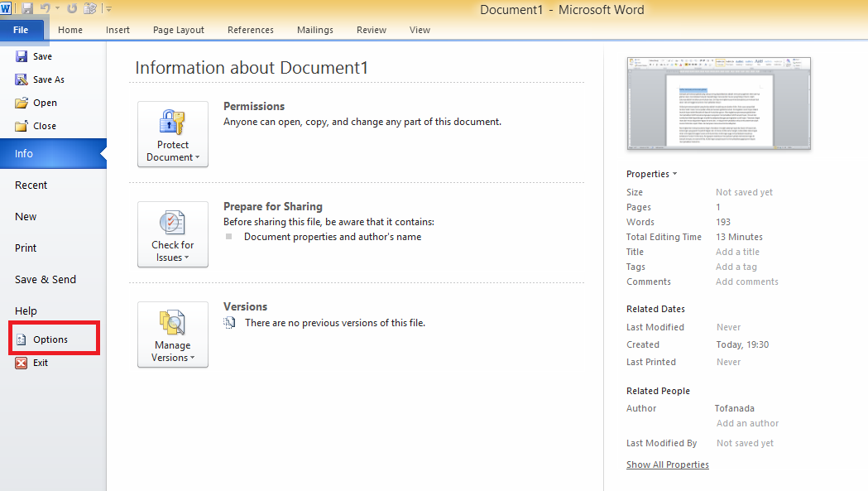Open Customize Quick Access Toolbar dropdown
The width and height of the screenshot is (868, 491).
pyautogui.click(x=108, y=9)
